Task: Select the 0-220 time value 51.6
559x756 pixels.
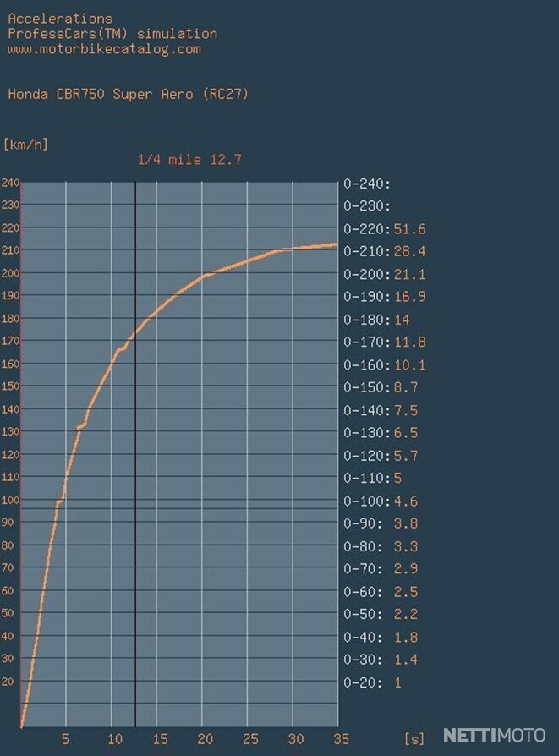Action: (x=409, y=229)
